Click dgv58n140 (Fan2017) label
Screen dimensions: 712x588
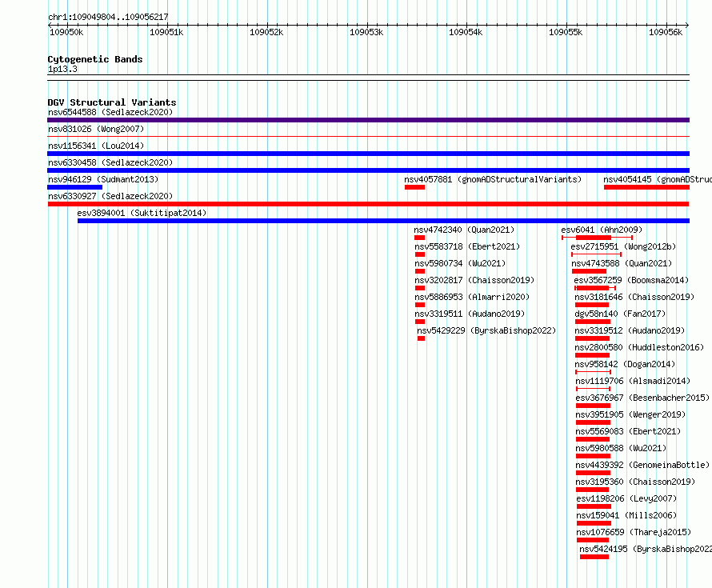point(620,314)
